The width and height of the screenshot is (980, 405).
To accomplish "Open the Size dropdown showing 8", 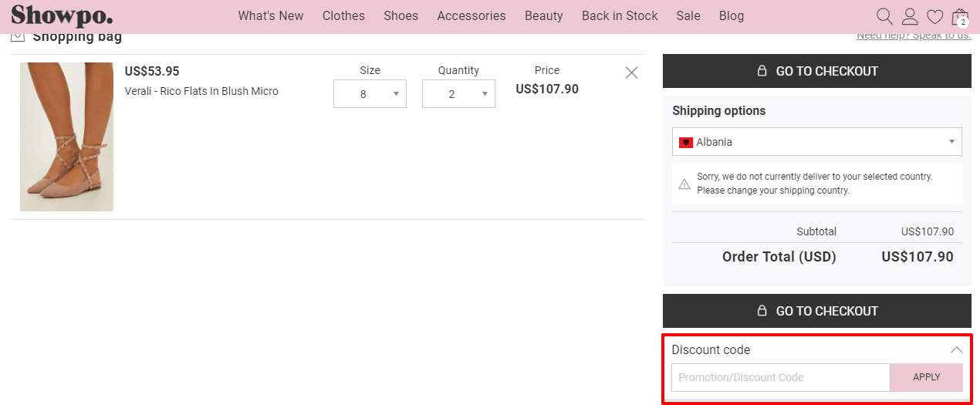I will 370,94.
